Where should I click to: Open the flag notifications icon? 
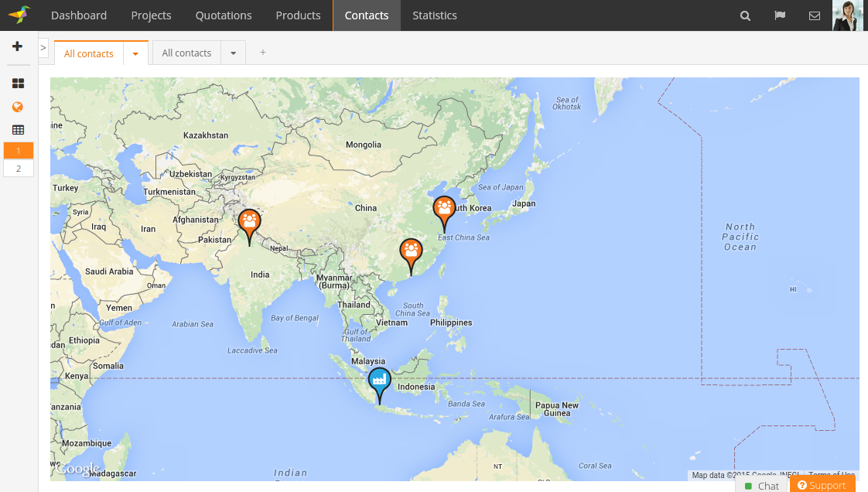coord(780,15)
